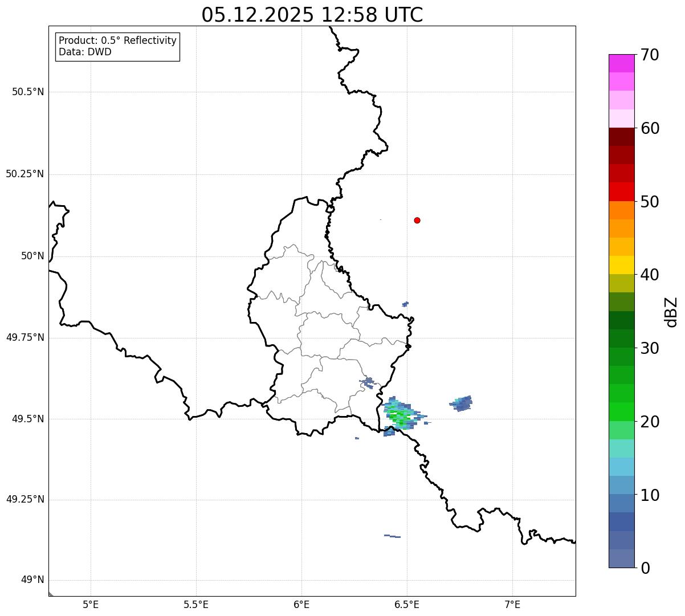Click the bright red colorbar swatch
685x616 pixels.
[621, 192]
